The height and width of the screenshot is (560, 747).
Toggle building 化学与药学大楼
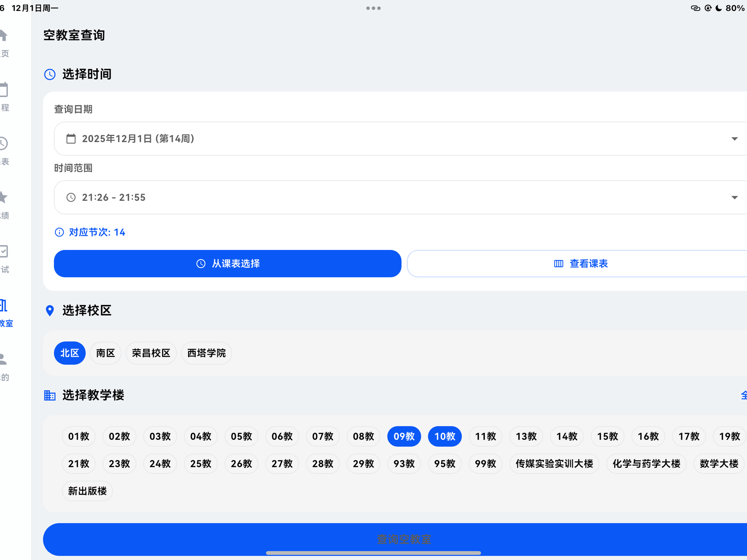[647, 464]
